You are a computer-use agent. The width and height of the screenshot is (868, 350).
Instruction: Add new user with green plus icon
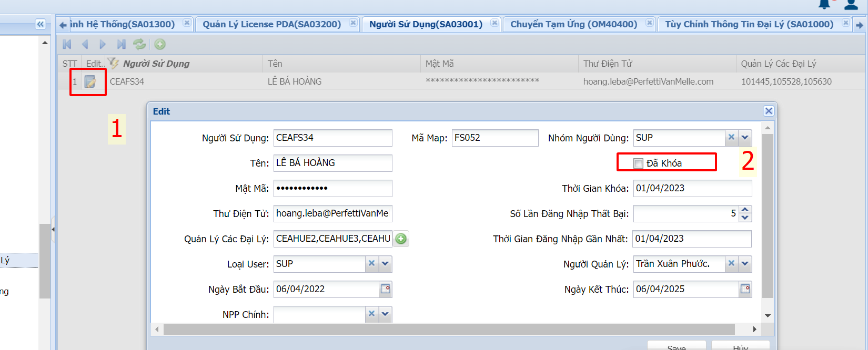160,45
